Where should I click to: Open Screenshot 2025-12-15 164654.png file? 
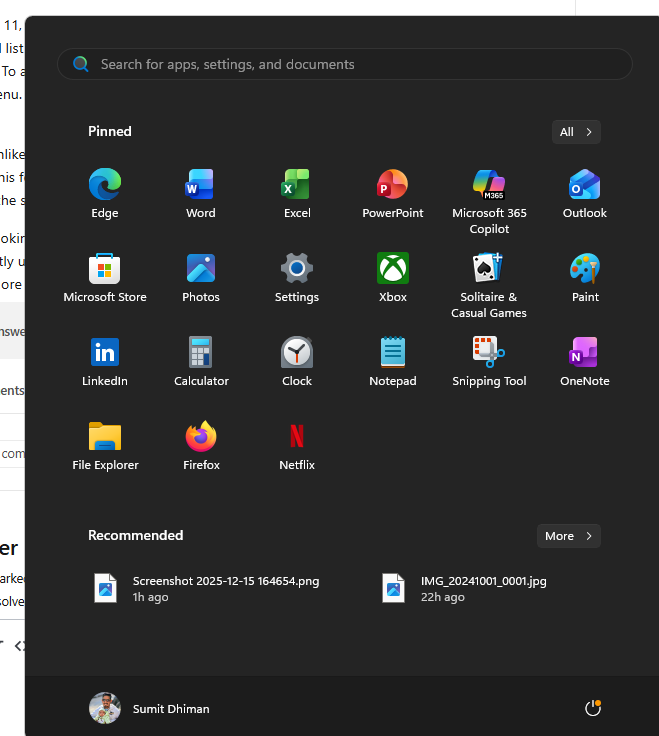pyautogui.click(x=207, y=588)
